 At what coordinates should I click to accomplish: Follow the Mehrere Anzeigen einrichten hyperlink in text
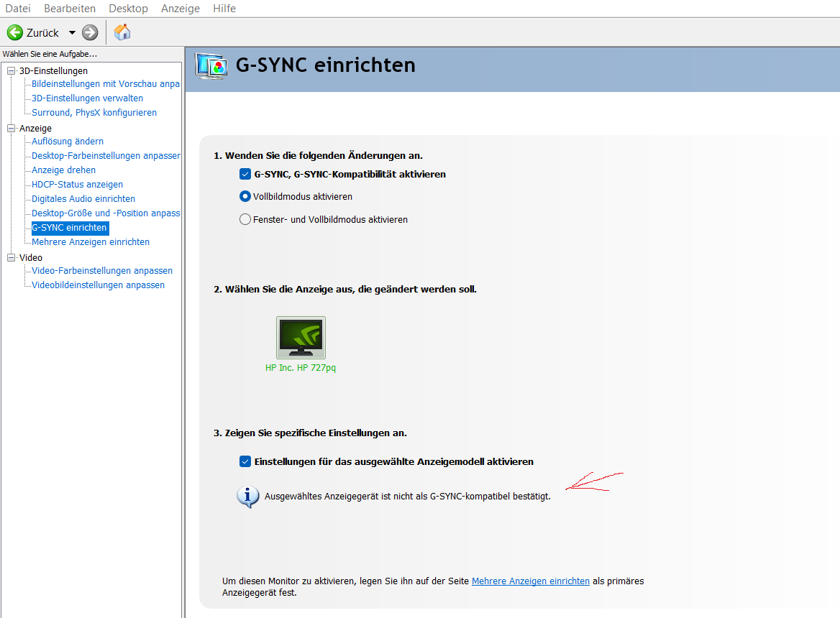click(530, 581)
